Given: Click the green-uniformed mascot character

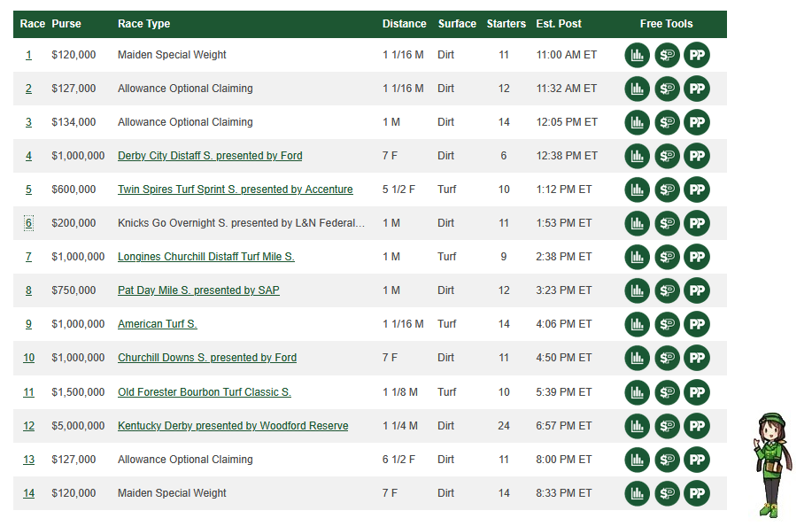Looking at the screenshot, I should click(x=772, y=465).
